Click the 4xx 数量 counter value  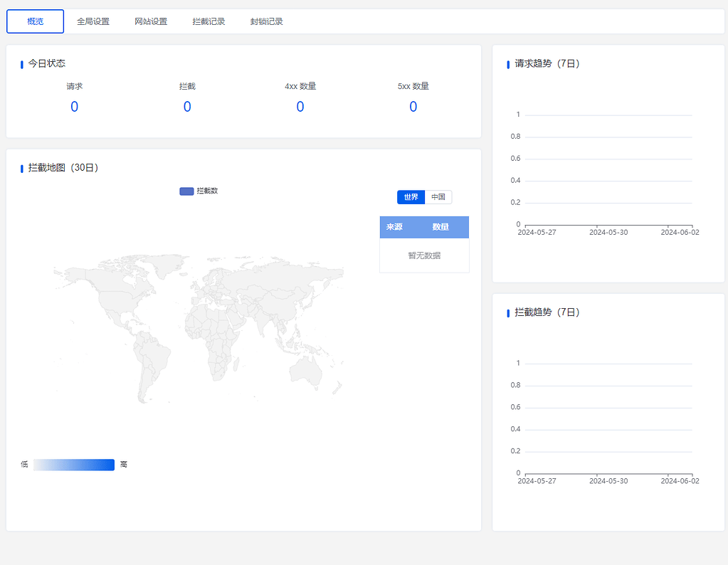[300, 106]
